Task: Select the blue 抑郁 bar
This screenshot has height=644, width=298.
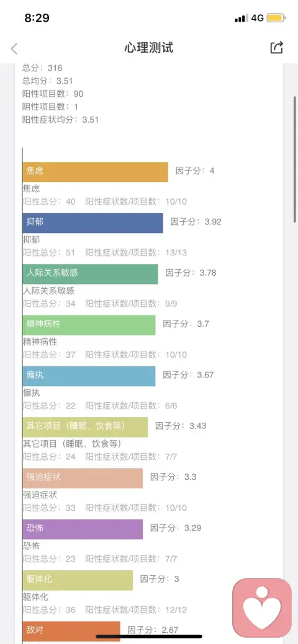Action: [x=93, y=223]
